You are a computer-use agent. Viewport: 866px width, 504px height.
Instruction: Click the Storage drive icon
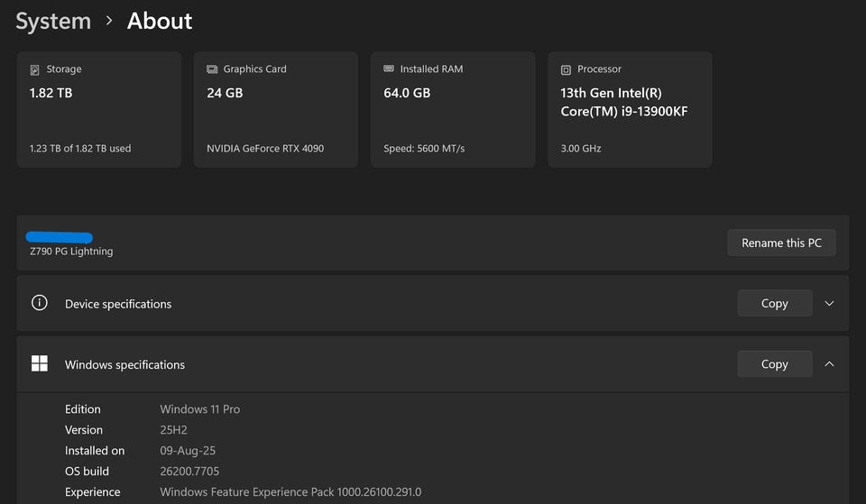pos(35,69)
